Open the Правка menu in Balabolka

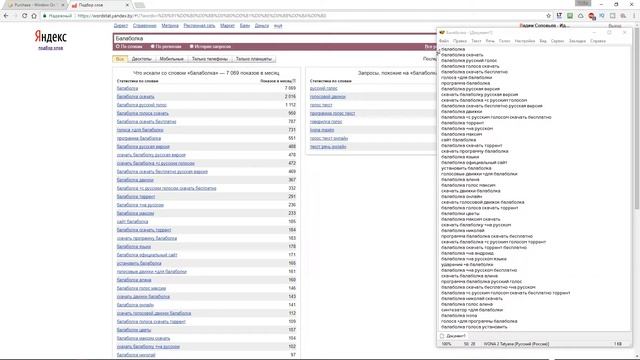(460, 41)
